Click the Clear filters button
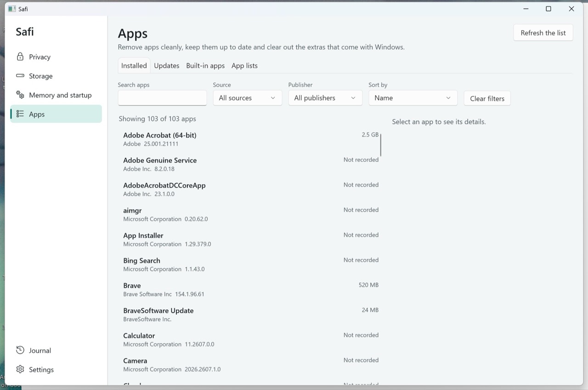The width and height of the screenshot is (588, 390). pos(487,98)
